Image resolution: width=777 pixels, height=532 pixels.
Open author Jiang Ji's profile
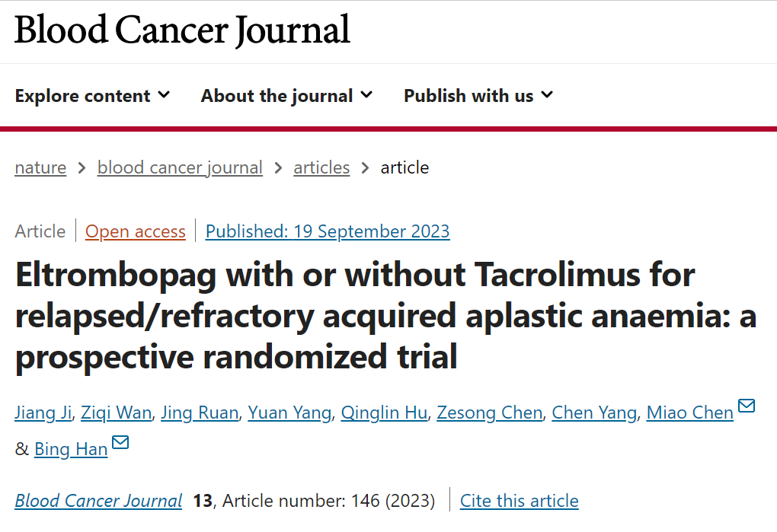(x=43, y=413)
